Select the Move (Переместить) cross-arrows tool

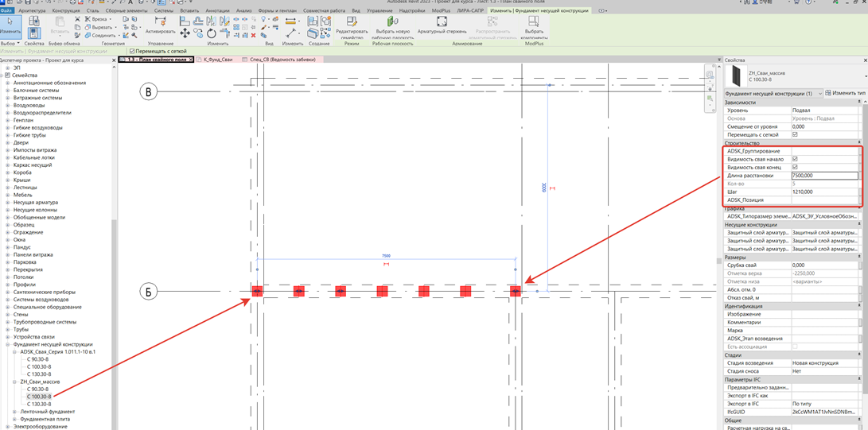pyautogui.click(x=185, y=33)
